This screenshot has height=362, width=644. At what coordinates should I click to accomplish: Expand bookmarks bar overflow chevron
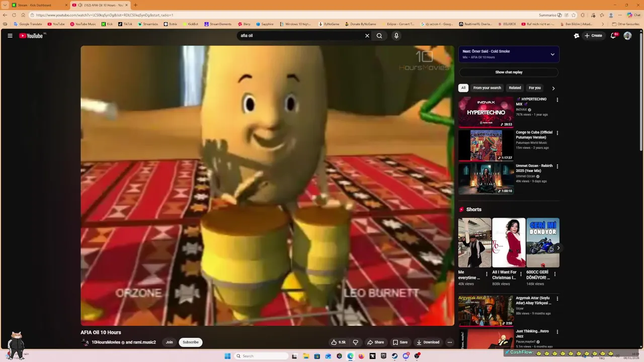coord(603,24)
